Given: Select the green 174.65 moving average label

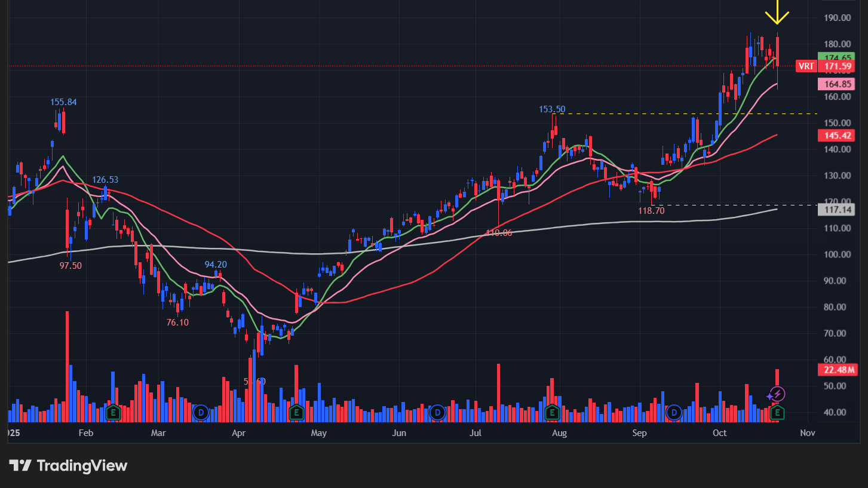Looking at the screenshot, I should (836, 57).
